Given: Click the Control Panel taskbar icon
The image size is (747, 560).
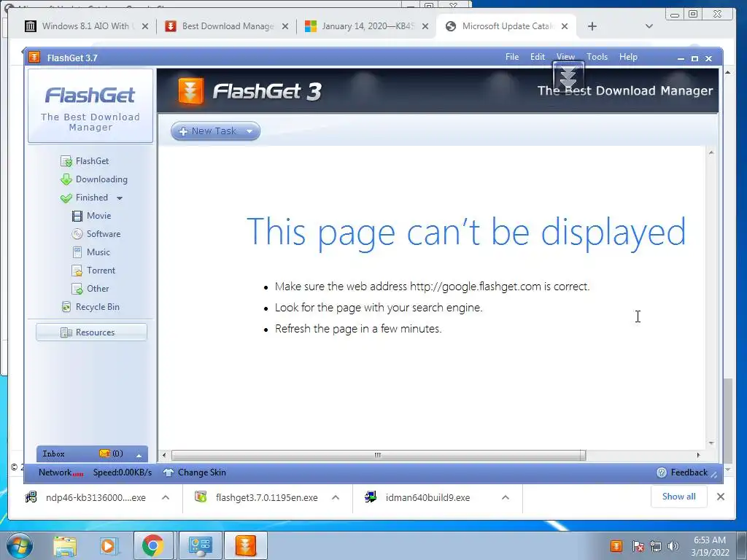Looking at the screenshot, I should click(x=200, y=545).
